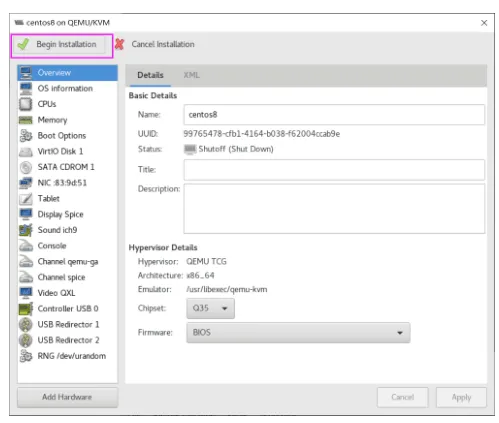Open the Sound ich9 device icon

click(x=26, y=230)
